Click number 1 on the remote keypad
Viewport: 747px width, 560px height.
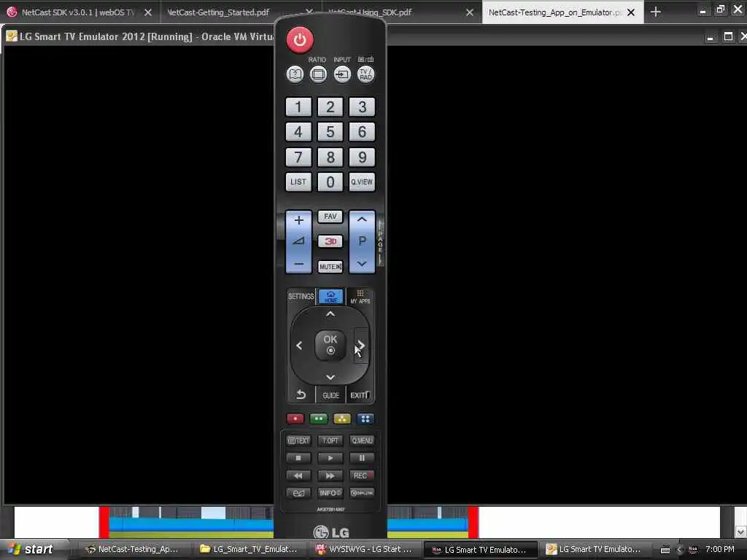(298, 106)
